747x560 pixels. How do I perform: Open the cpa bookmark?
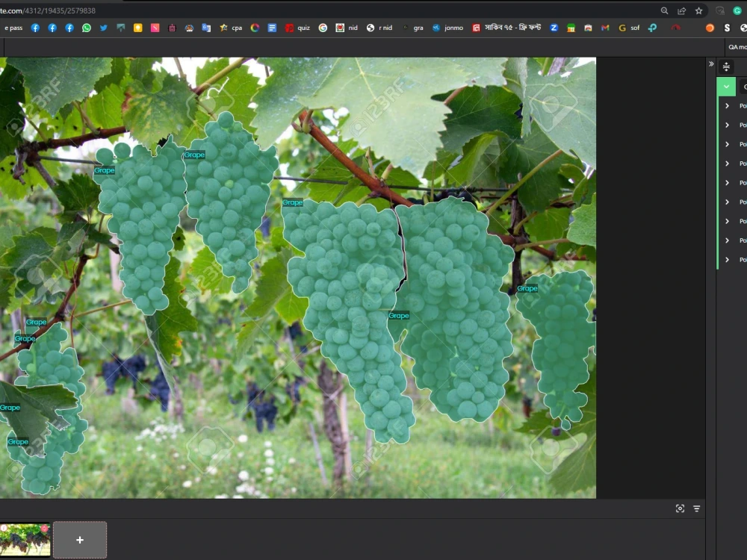(231, 28)
